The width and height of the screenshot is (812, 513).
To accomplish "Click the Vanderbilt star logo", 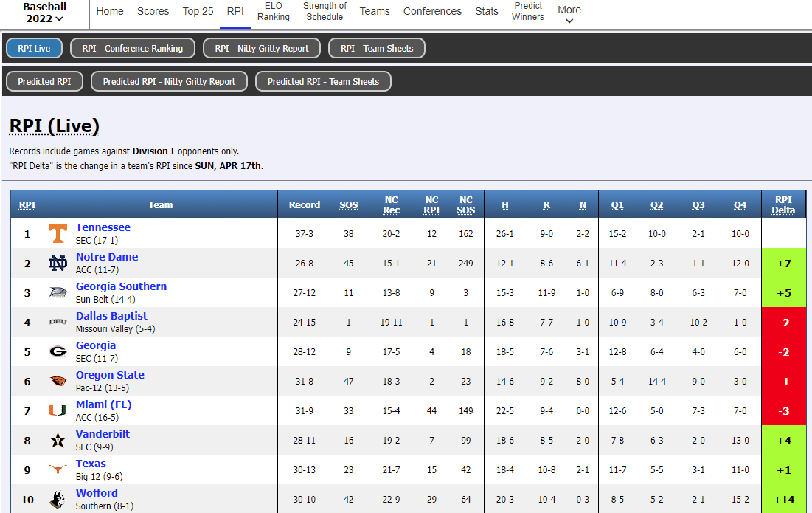I will (x=58, y=440).
